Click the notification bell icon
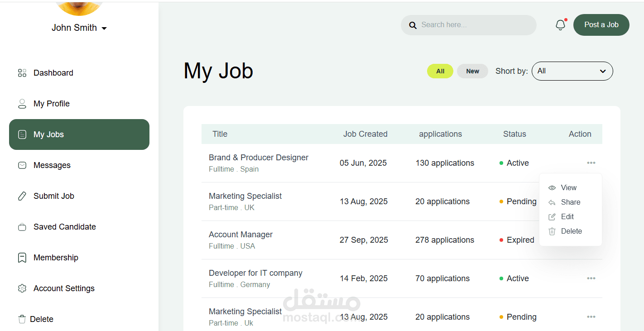 [560, 25]
